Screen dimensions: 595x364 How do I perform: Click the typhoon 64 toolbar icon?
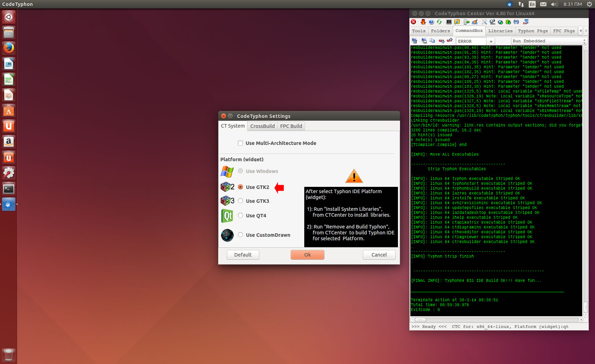pos(526,22)
